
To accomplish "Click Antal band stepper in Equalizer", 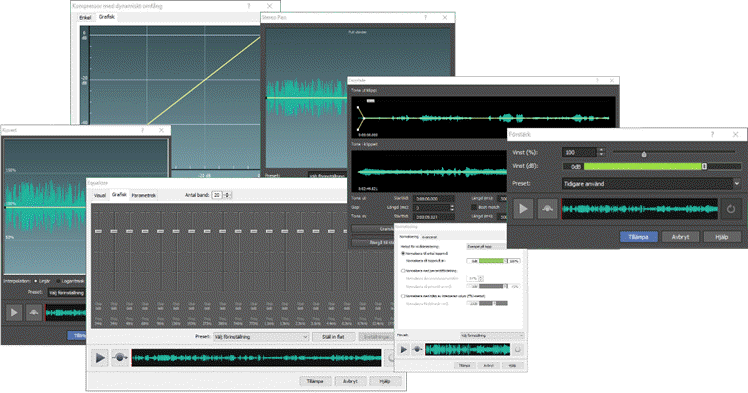I will [227, 195].
